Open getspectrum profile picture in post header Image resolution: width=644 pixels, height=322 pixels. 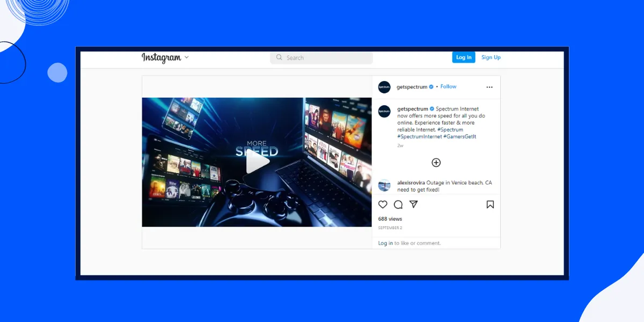384,87
